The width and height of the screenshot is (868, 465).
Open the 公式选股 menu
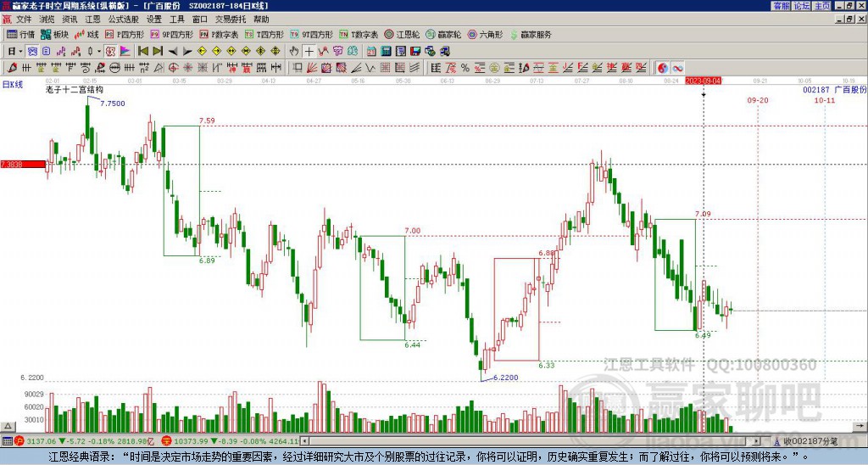(x=124, y=20)
